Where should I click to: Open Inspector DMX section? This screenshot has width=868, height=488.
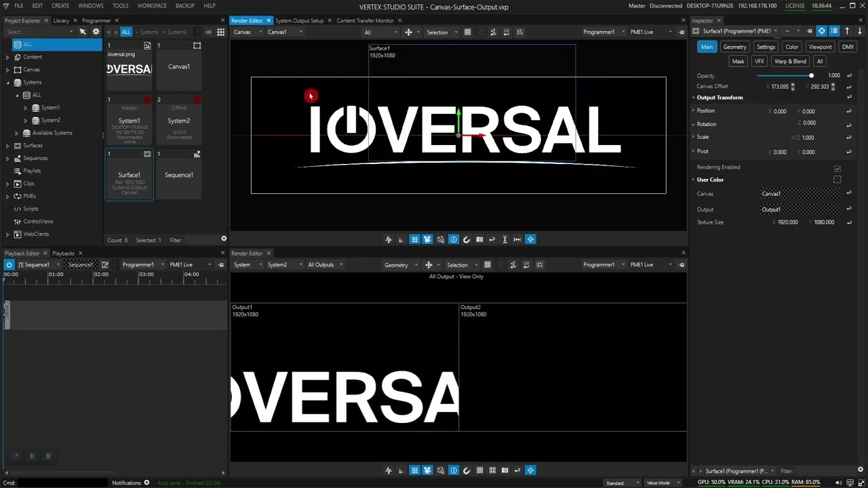pyautogui.click(x=848, y=47)
